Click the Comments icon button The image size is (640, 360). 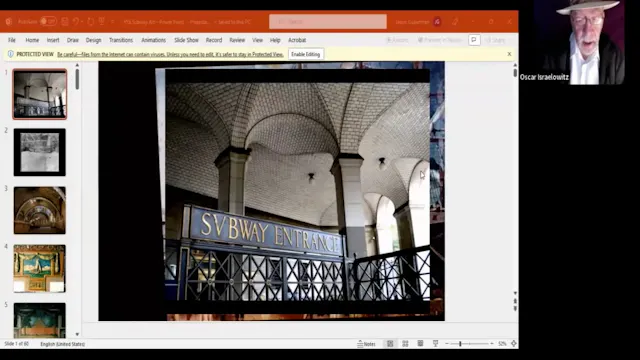474,40
